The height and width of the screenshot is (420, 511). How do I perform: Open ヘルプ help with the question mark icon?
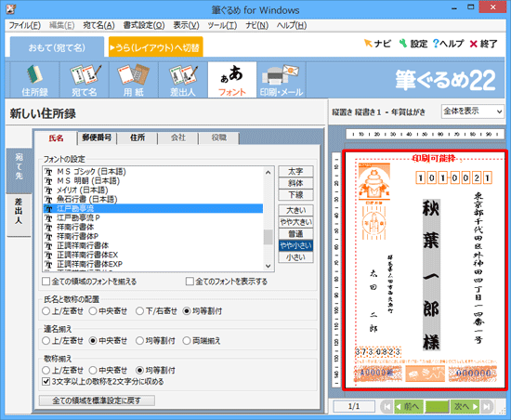click(x=448, y=44)
